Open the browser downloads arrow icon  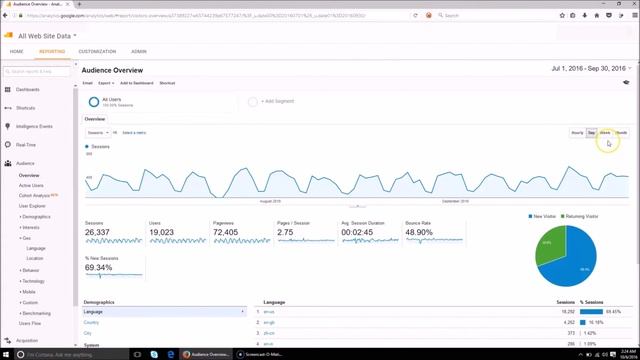click(584, 16)
